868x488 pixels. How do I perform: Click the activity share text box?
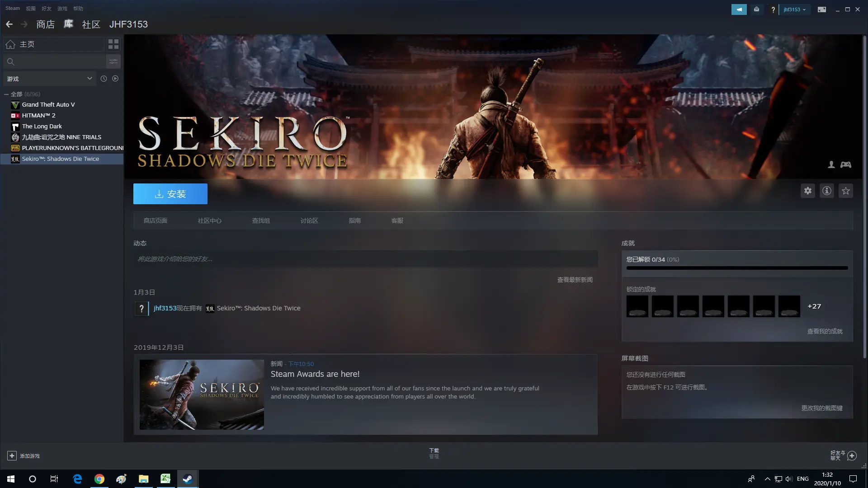coord(365,259)
